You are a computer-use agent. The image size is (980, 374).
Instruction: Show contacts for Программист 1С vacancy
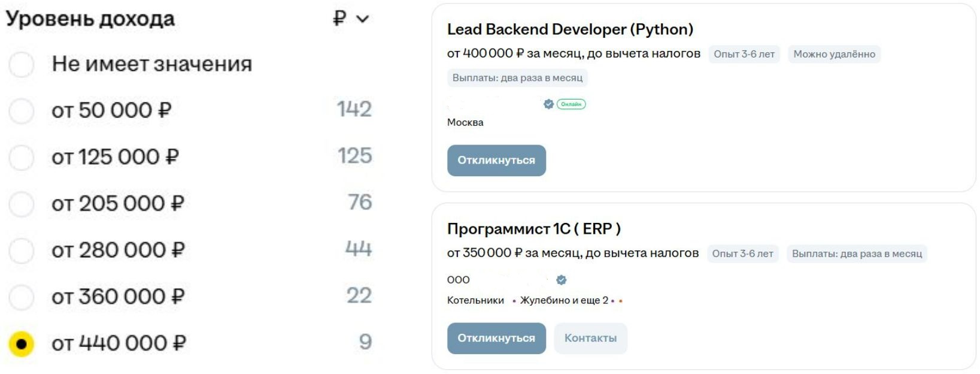coord(590,339)
